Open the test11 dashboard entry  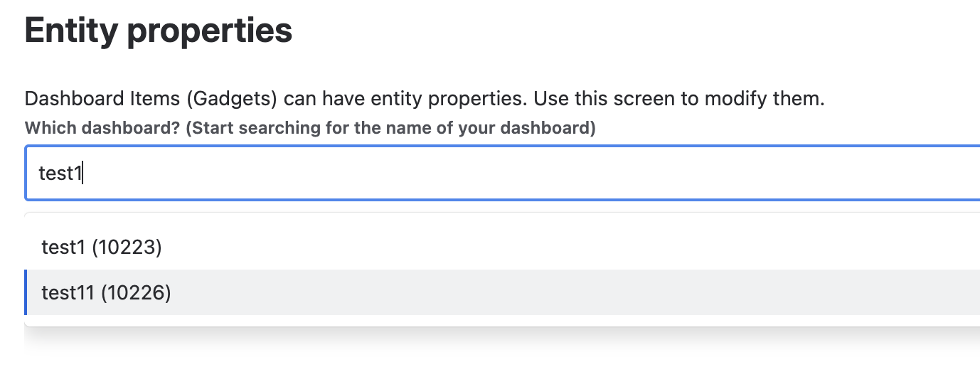pyautogui.click(x=107, y=292)
